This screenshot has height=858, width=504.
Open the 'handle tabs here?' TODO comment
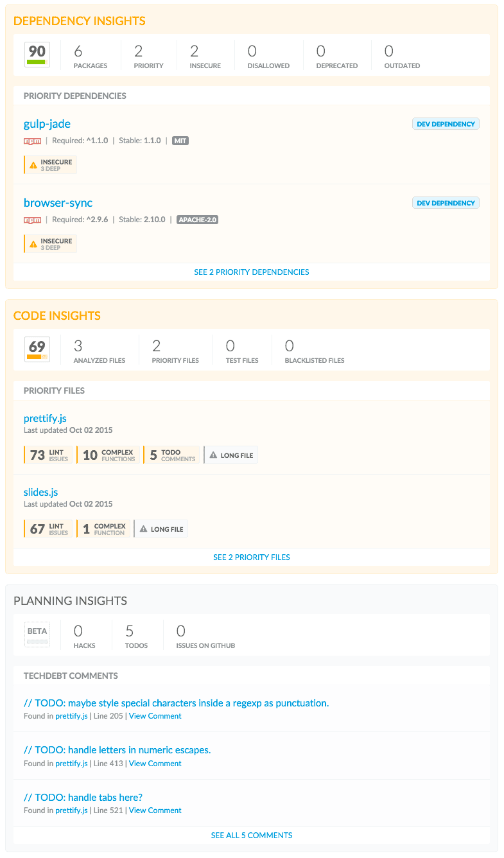click(83, 798)
